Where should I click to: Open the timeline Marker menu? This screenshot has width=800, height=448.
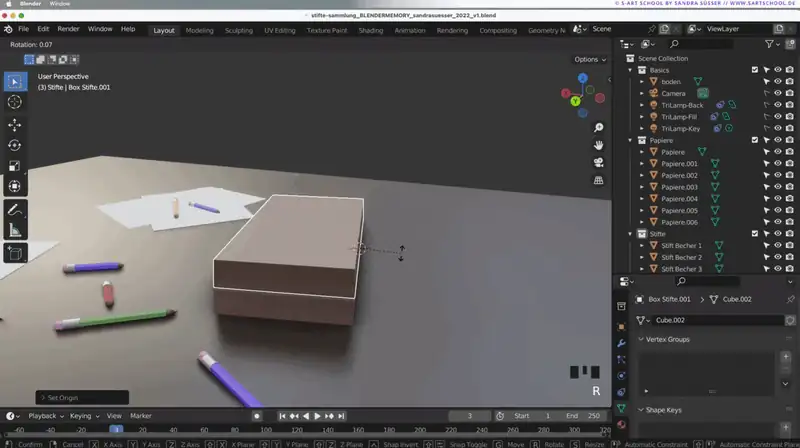click(141, 416)
